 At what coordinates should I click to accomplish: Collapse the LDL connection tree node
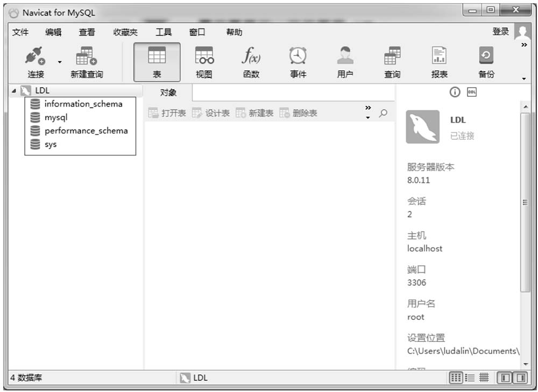click(14, 91)
